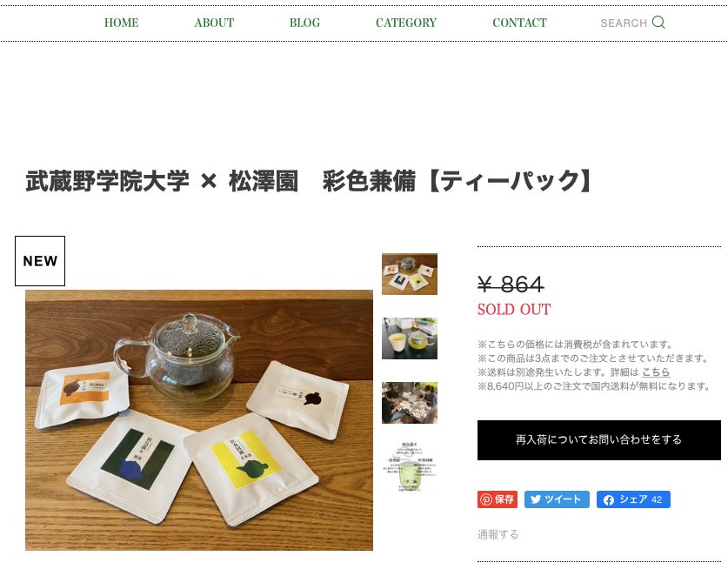Screen dimensions: 728x576
Task: Go to the ABOUT page
Action: 214,23
